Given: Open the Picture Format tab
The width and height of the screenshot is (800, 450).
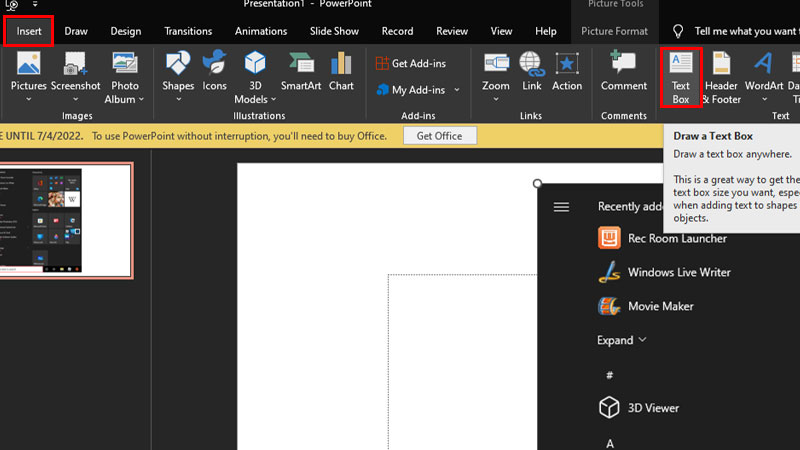Looking at the screenshot, I should click(614, 31).
